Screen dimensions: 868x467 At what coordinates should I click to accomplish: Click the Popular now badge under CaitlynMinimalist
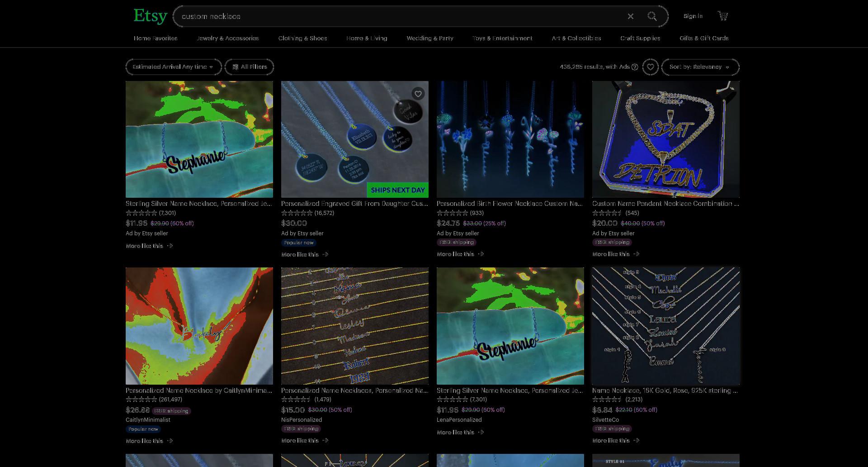(143, 429)
